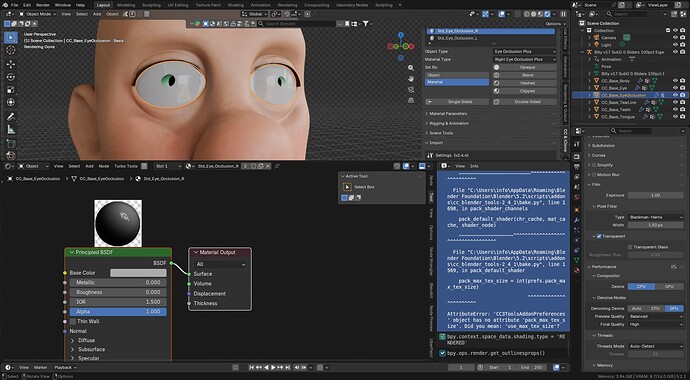
Task: Click the Select Box tool in viewport toolbar
Action: [x=11, y=37]
